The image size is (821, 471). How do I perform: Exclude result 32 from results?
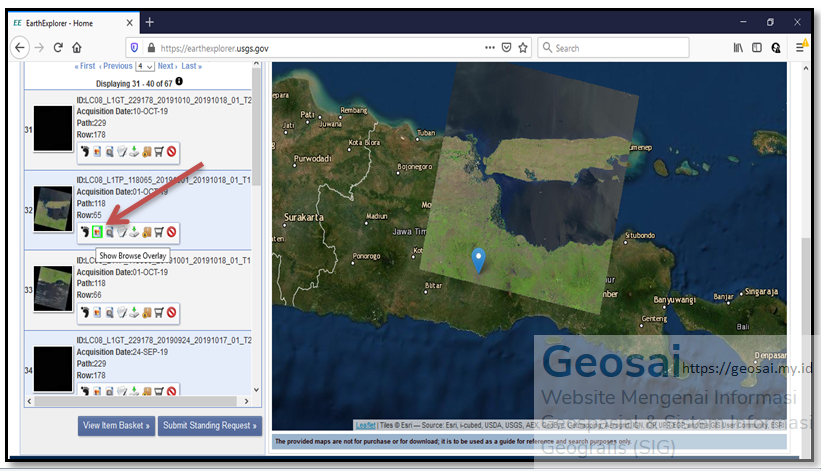(x=171, y=232)
